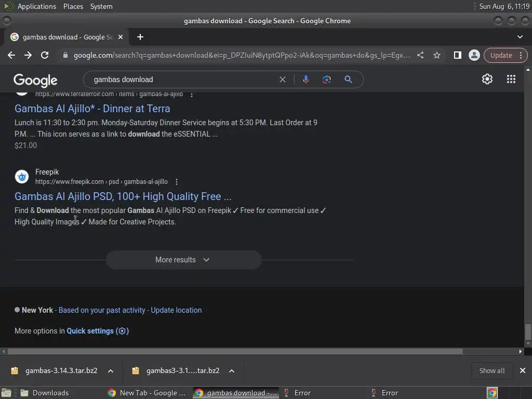Reload the Google search page

tap(45, 55)
